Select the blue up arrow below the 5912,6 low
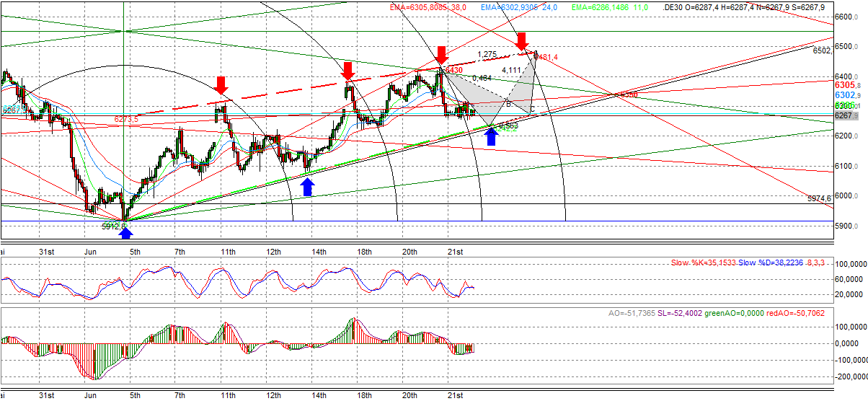Screen dimensions: 868x401 [x=126, y=232]
